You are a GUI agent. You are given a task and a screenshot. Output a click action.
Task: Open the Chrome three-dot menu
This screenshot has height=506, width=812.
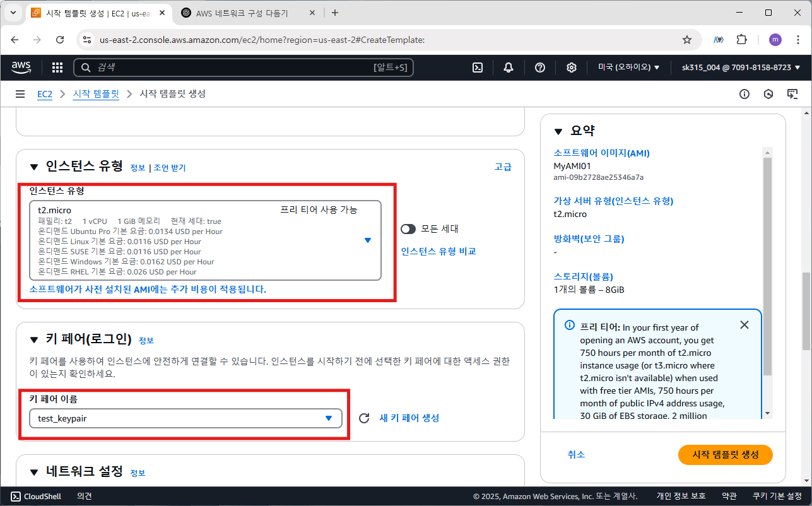tap(798, 40)
